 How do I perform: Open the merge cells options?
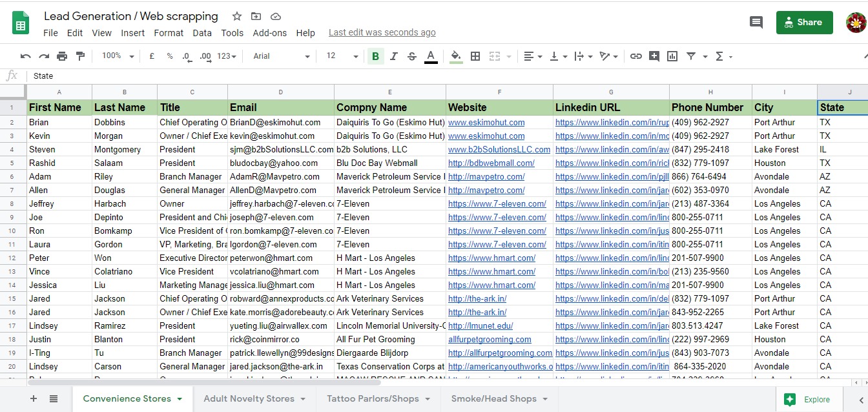coord(500,56)
